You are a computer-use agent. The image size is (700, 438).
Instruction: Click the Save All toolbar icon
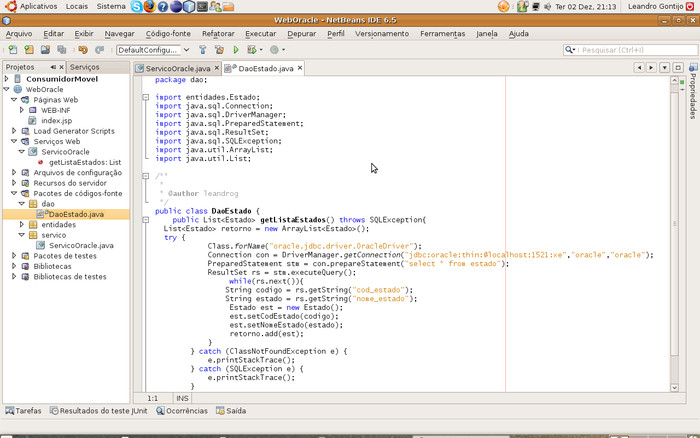tap(62, 50)
